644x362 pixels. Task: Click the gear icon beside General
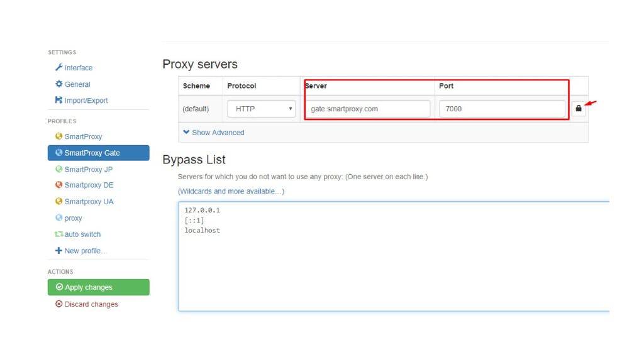pyautogui.click(x=58, y=84)
